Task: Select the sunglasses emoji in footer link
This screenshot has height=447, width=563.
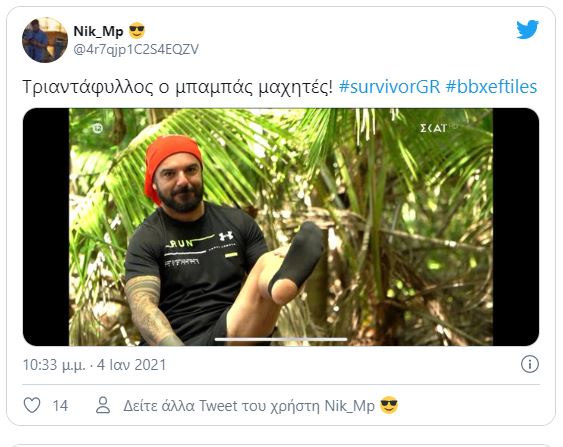Action: [389, 405]
